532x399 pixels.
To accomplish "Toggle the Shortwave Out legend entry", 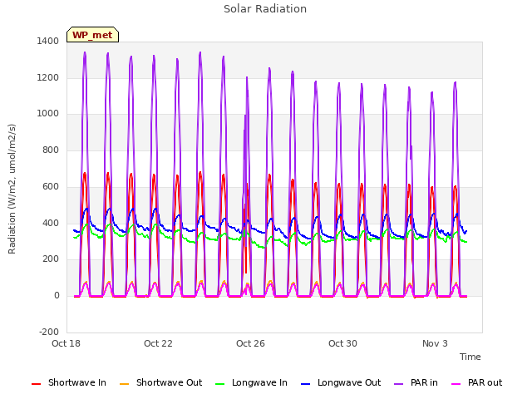I will (161, 382).
